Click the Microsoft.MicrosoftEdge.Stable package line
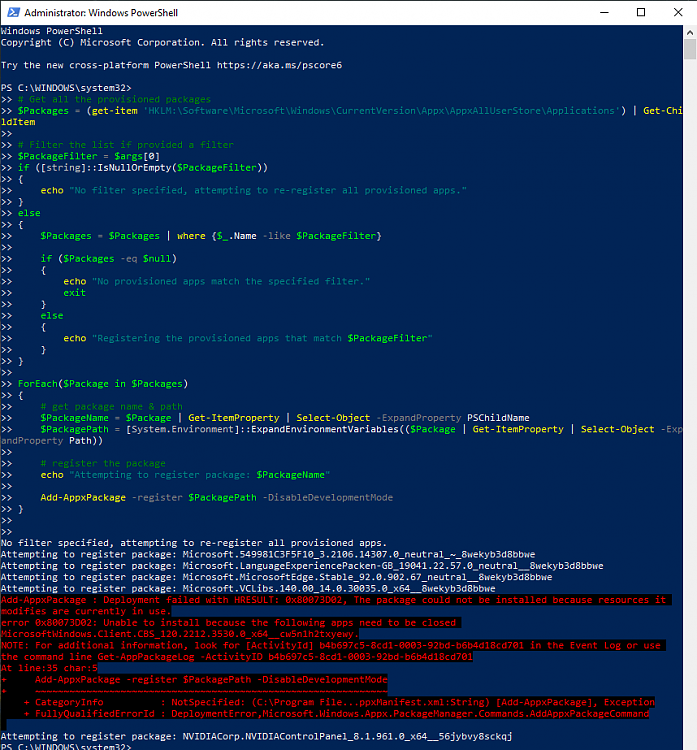697x750 pixels. [276, 577]
